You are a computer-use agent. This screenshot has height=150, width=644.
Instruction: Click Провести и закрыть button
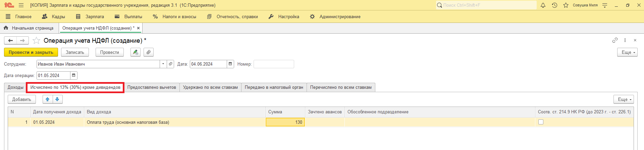point(31,52)
